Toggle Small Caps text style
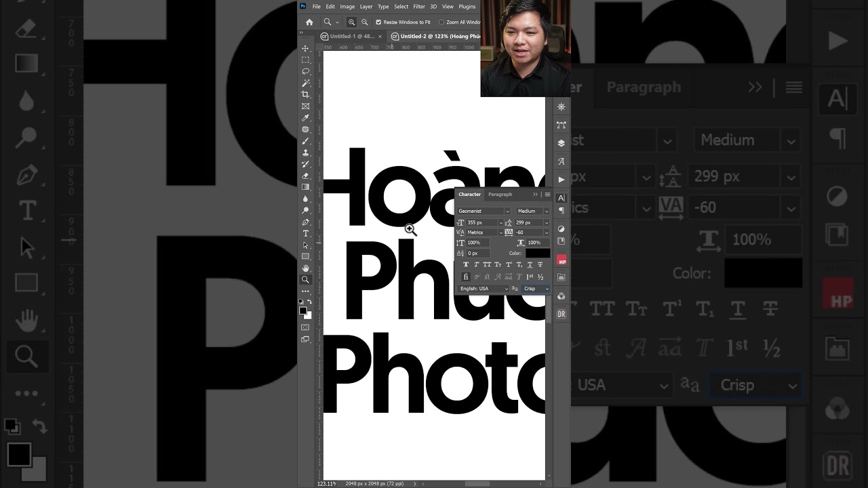 498,265
